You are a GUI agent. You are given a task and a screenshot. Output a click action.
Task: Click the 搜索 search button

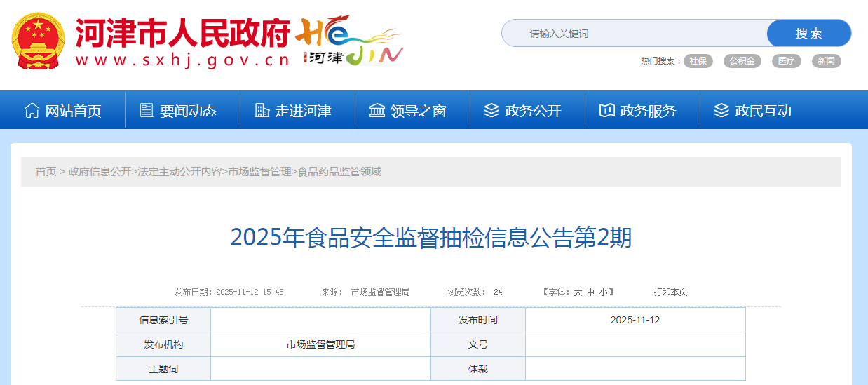(x=809, y=33)
